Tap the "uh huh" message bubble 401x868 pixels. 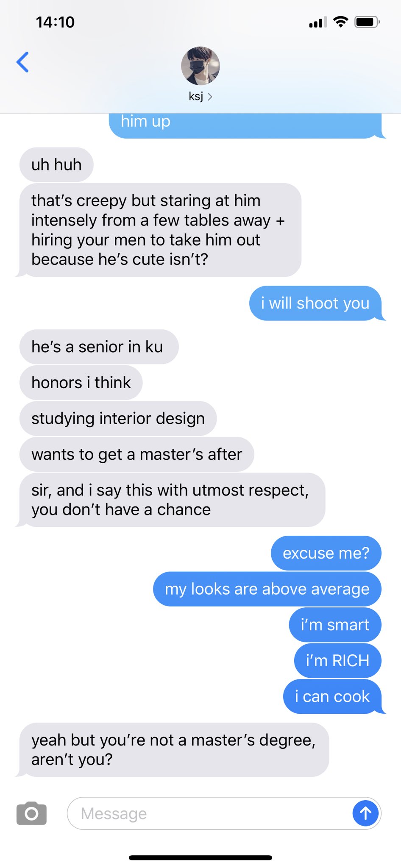tap(56, 164)
